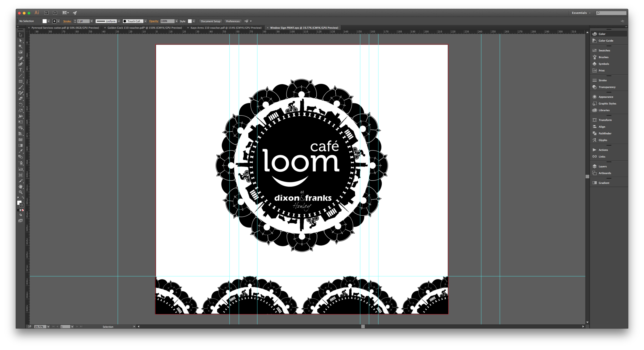Image resolution: width=644 pixels, height=350 pixels.
Task: Select the Free Transform tool
Action: tap(21, 122)
